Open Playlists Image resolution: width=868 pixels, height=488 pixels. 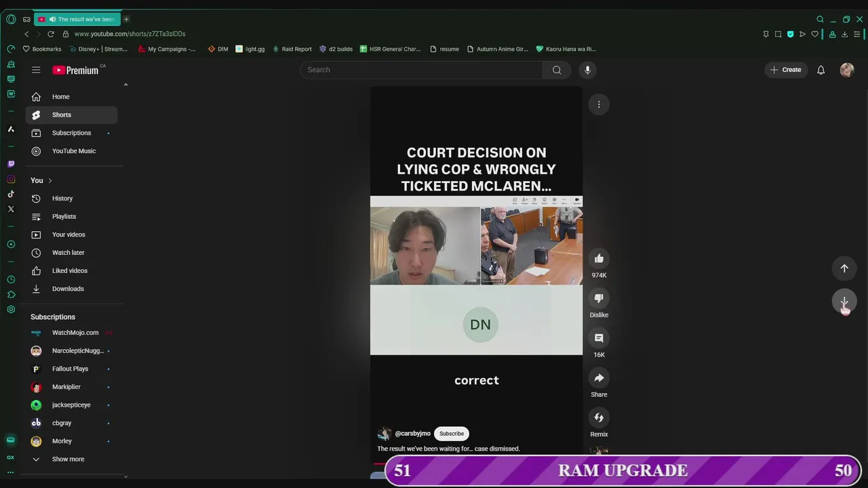point(71,216)
